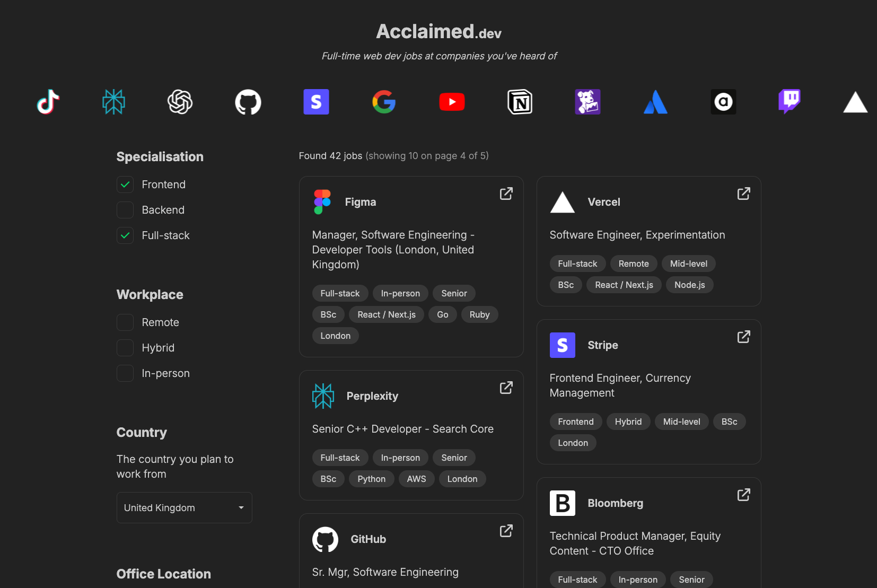The height and width of the screenshot is (588, 877).
Task: Enable the Remote workplace checkbox
Action: coord(125,322)
